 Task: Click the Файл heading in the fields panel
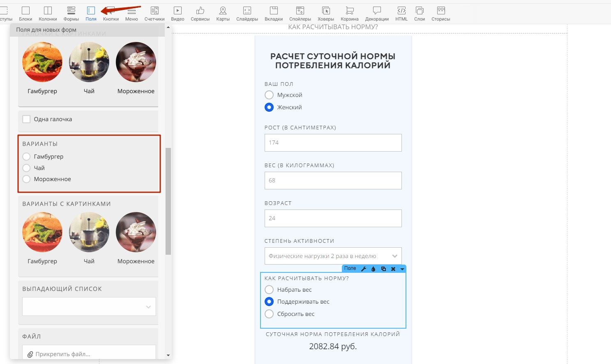tap(32, 336)
